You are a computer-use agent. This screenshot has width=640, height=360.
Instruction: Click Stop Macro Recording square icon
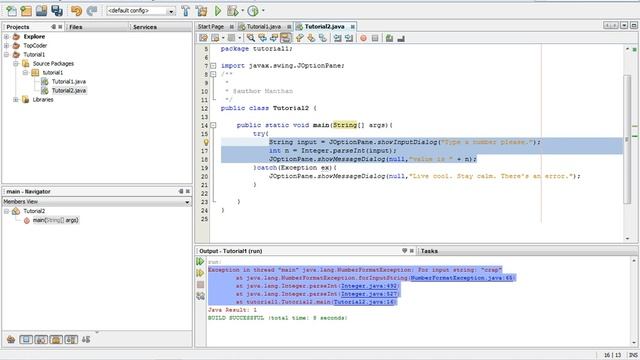[375, 38]
